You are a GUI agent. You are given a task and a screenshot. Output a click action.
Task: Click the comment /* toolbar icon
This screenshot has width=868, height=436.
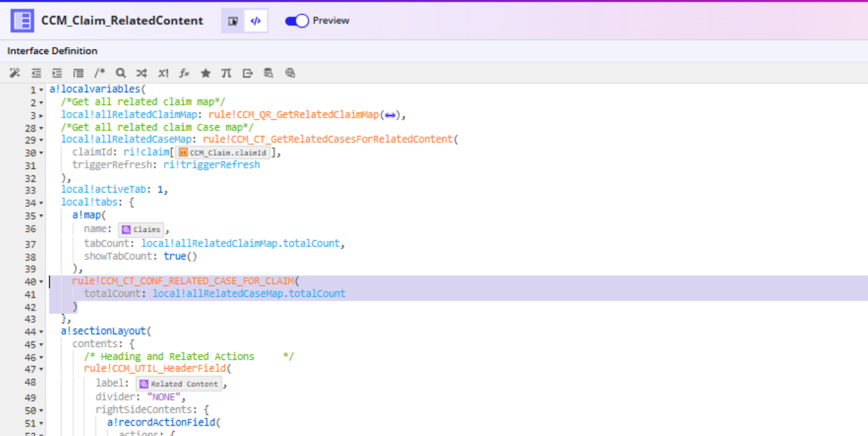pyautogui.click(x=100, y=73)
